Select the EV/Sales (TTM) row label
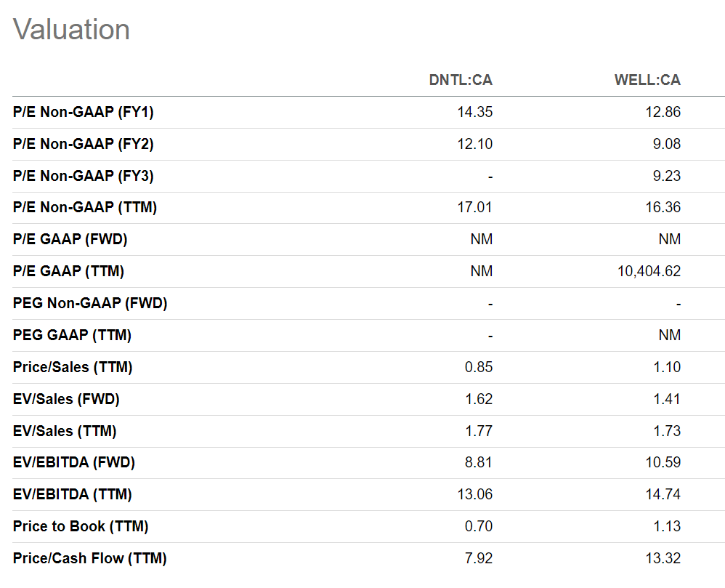725x588 pixels. tap(65, 431)
